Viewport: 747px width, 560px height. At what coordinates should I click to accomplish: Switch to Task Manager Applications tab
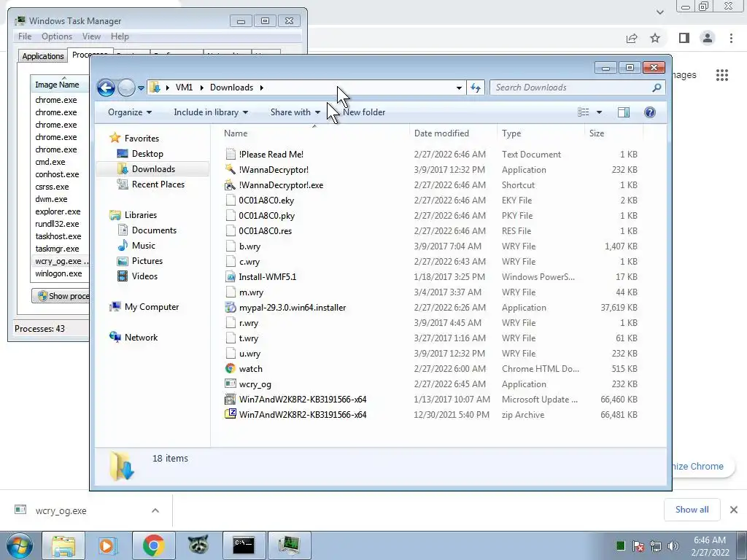coord(43,55)
